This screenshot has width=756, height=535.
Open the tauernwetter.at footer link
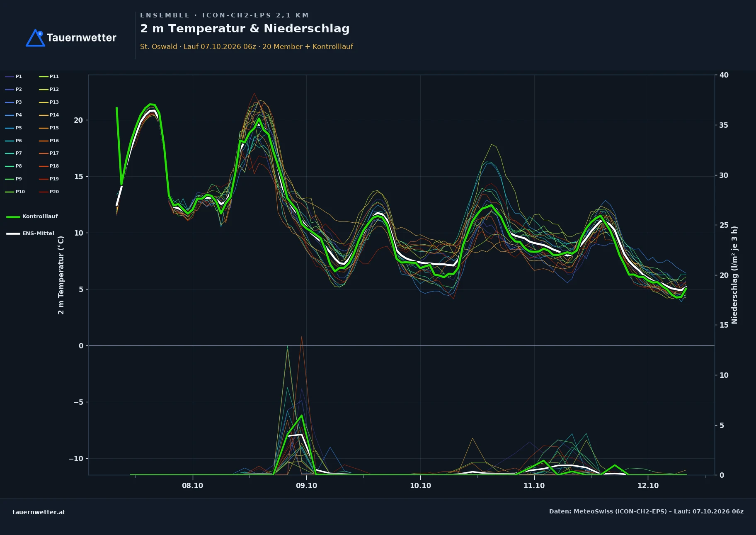click(39, 512)
